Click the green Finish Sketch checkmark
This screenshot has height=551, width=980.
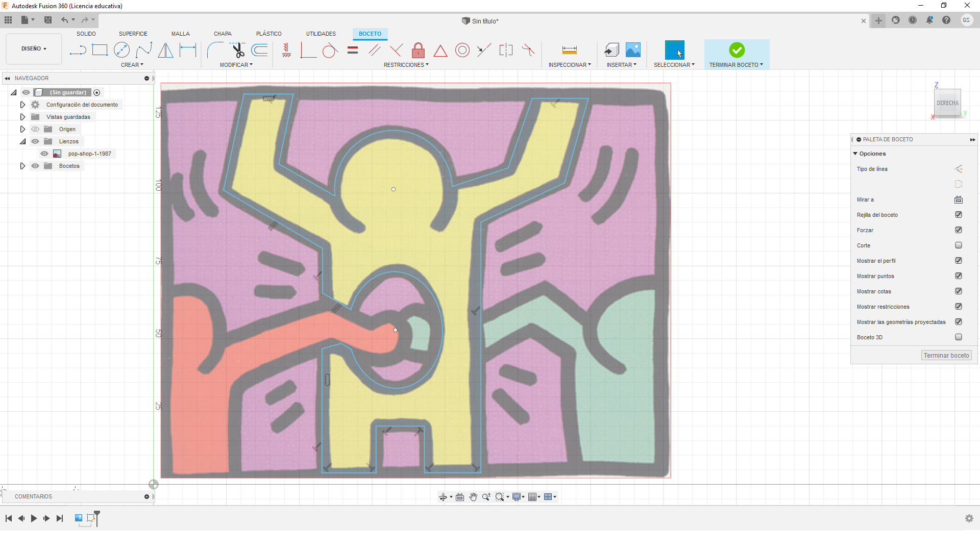737,49
